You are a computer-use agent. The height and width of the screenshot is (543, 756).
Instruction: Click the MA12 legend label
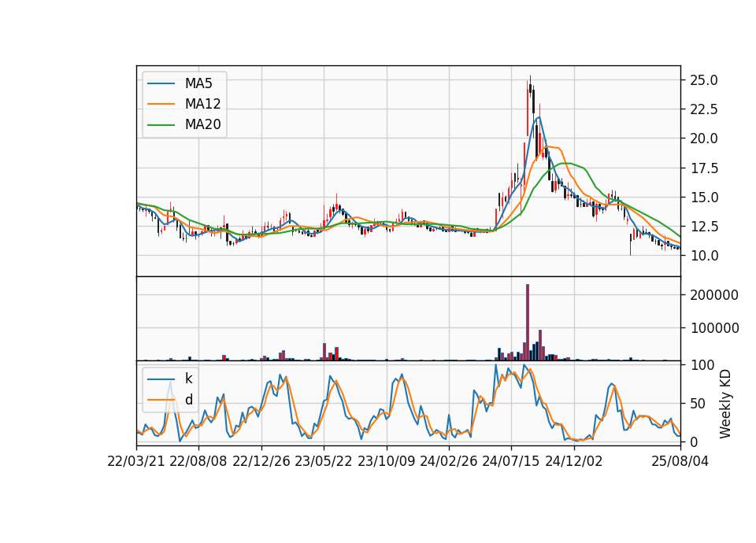tap(202, 104)
